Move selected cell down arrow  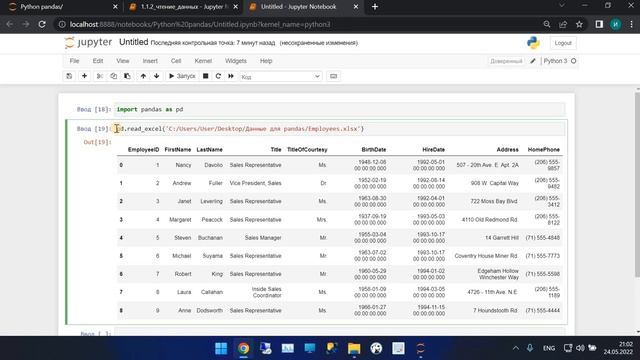click(x=157, y=76)
